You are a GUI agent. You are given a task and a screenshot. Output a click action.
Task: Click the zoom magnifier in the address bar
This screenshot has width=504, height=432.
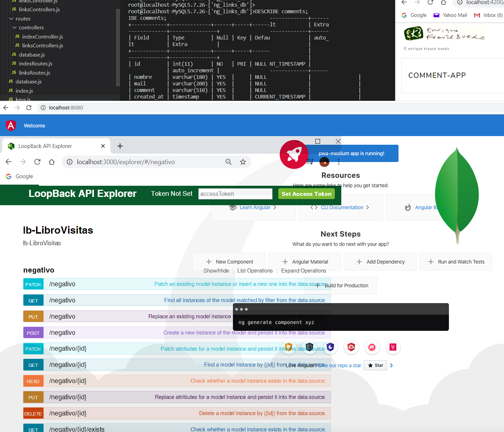[228, 162]
